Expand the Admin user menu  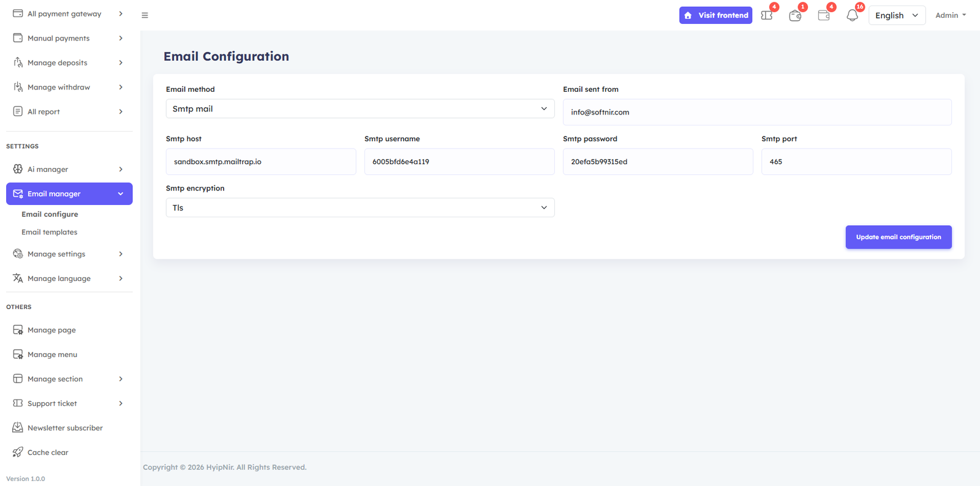[x=950, y=15]
